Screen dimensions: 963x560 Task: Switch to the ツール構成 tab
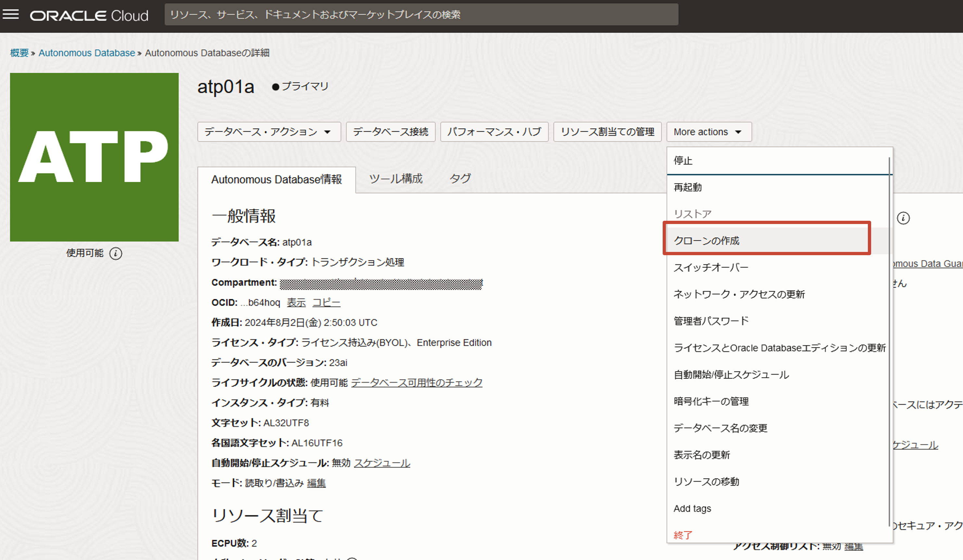(x=395, y=179)
